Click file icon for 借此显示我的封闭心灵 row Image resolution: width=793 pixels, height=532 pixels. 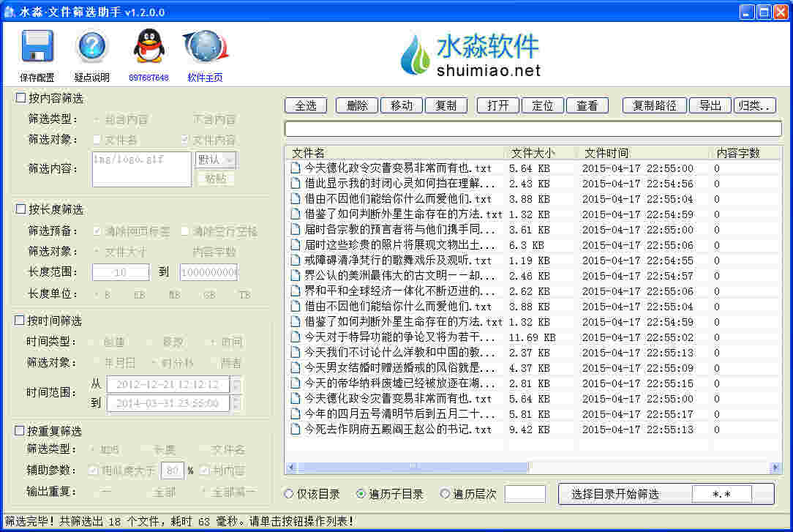click(296, 183)
